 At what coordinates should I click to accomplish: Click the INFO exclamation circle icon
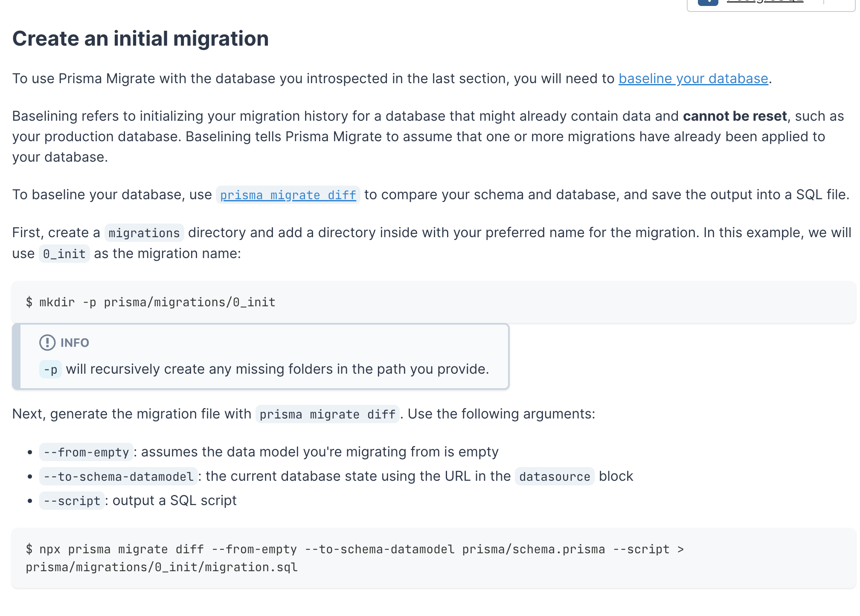coord(47,343)
